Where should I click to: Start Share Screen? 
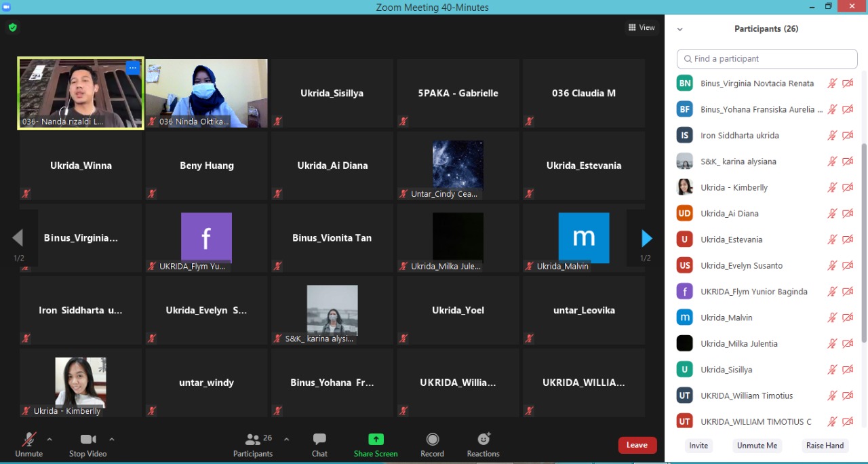(376, 444)
